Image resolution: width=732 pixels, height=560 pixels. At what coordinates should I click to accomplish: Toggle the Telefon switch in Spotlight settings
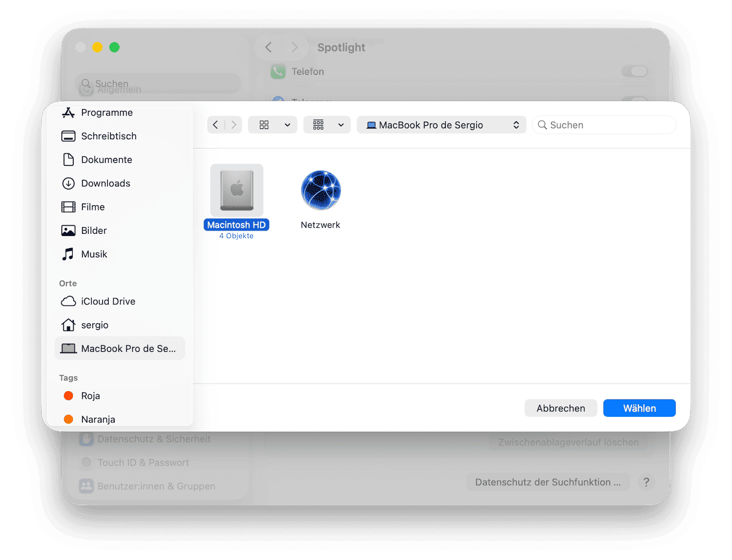pos(634,71)
